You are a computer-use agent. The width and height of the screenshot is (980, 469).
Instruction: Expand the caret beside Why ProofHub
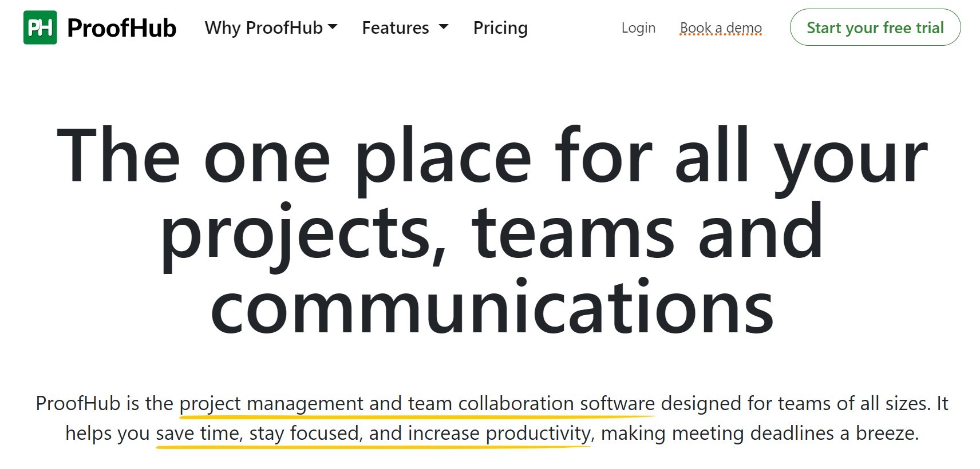(333, 27)
